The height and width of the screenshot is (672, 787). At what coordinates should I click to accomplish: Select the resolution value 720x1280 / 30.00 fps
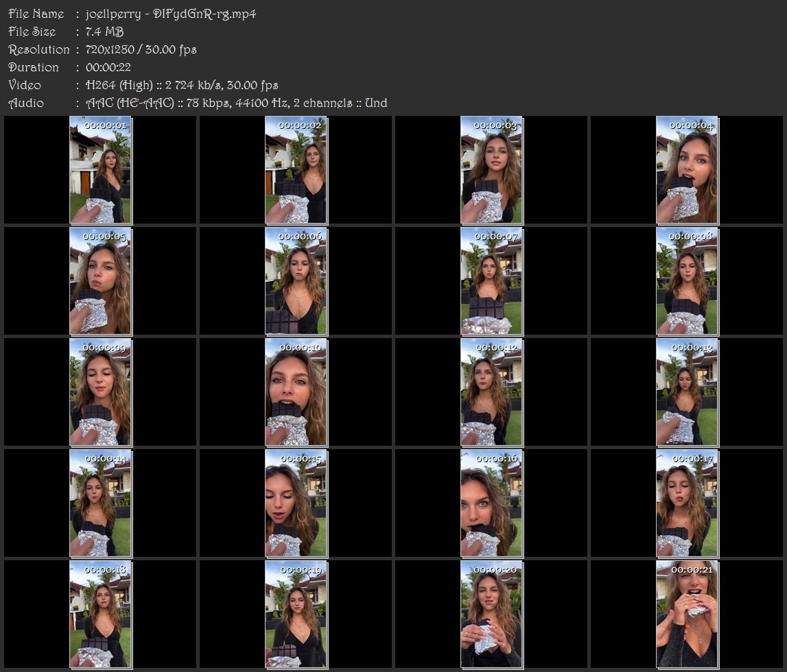pyautogui.click(x=141, y=49)
